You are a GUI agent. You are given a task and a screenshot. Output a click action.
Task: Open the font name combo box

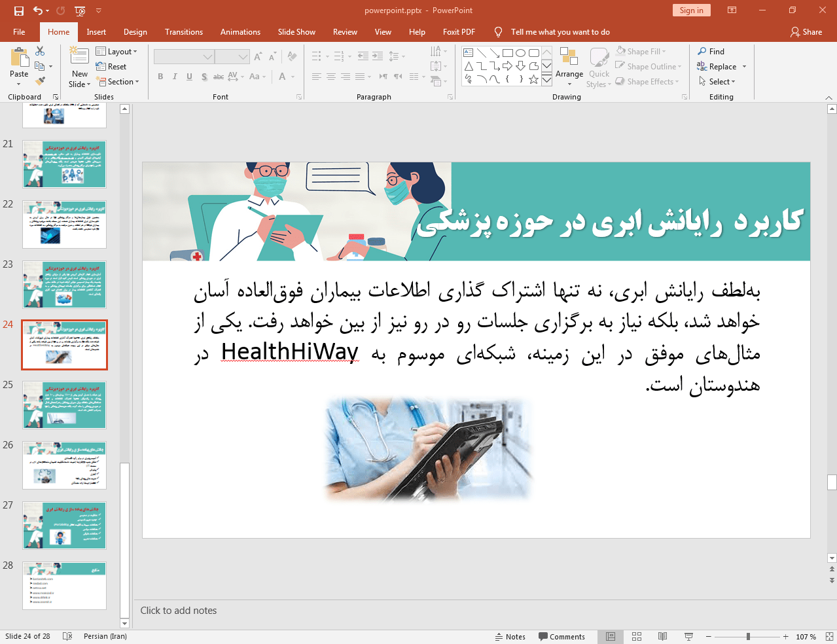(x=184, y=57)
